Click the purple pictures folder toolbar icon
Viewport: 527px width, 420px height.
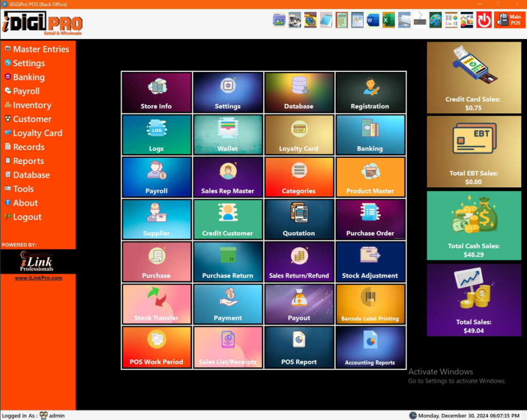pyautogui.click(x=279, y=20)
